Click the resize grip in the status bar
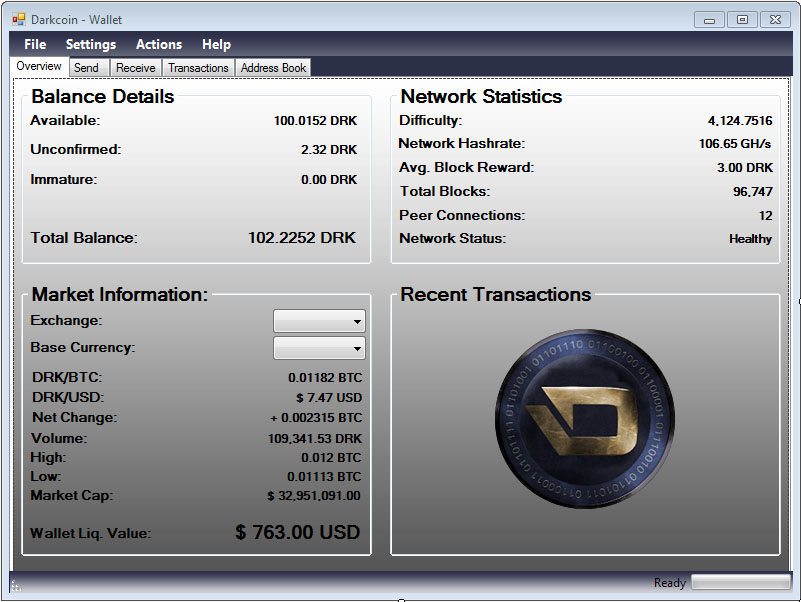The image size is (801, 602). click(x=16, y=586)
